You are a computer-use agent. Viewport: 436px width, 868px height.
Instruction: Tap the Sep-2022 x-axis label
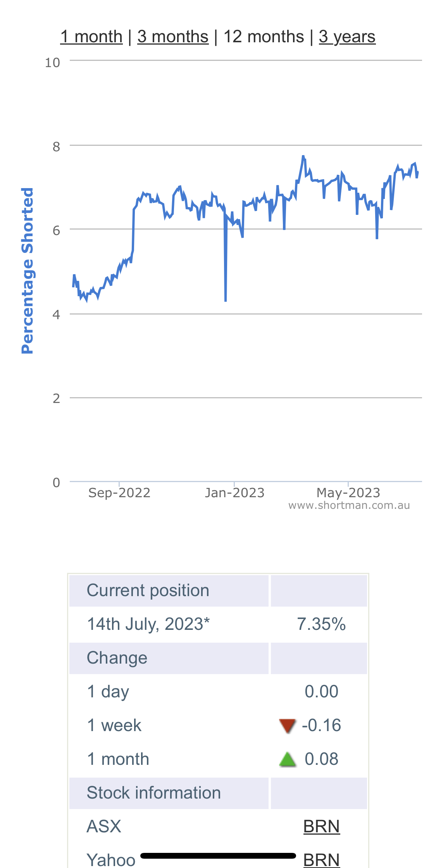(119, 493)
